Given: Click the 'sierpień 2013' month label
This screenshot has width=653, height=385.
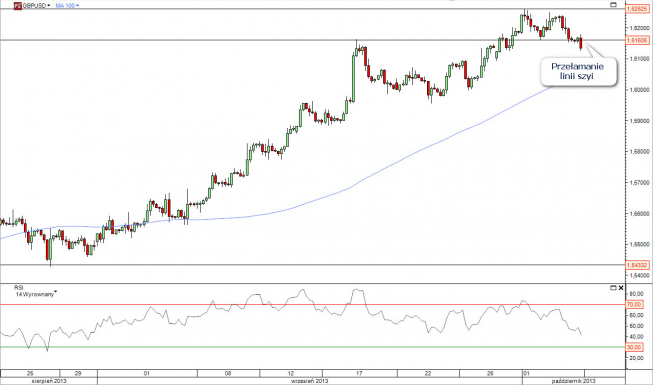Looking at the screenshot, I should click(x=49, y=381).
